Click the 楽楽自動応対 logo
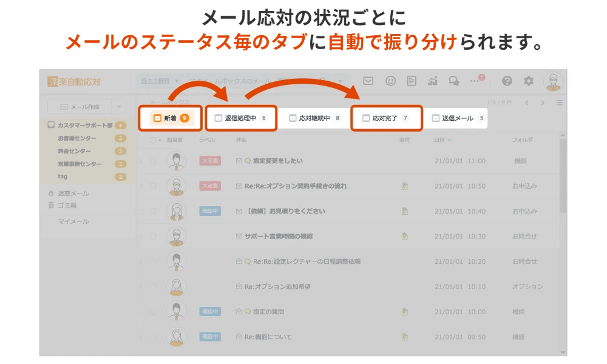 (74, 82)
